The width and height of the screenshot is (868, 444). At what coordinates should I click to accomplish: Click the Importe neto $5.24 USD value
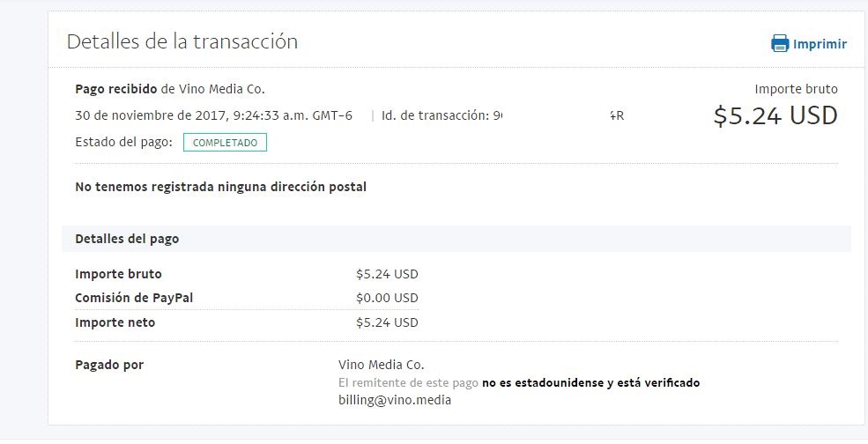[387, 322]
